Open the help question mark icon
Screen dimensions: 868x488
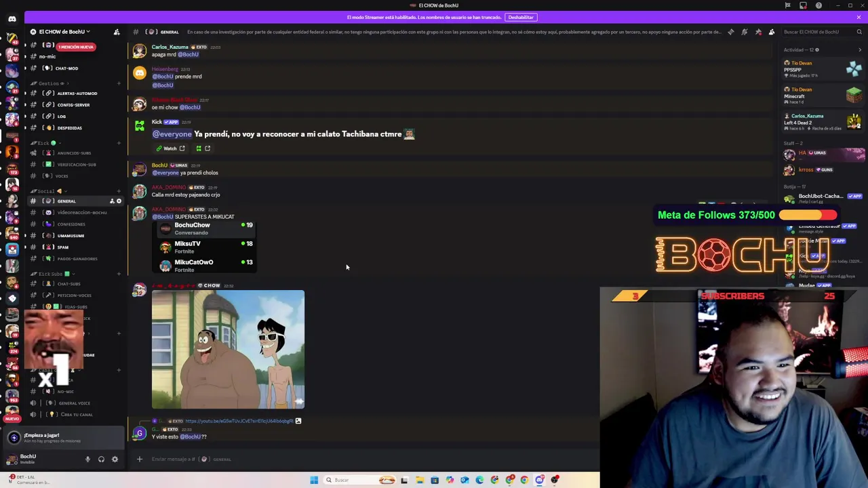pos(818,5)
